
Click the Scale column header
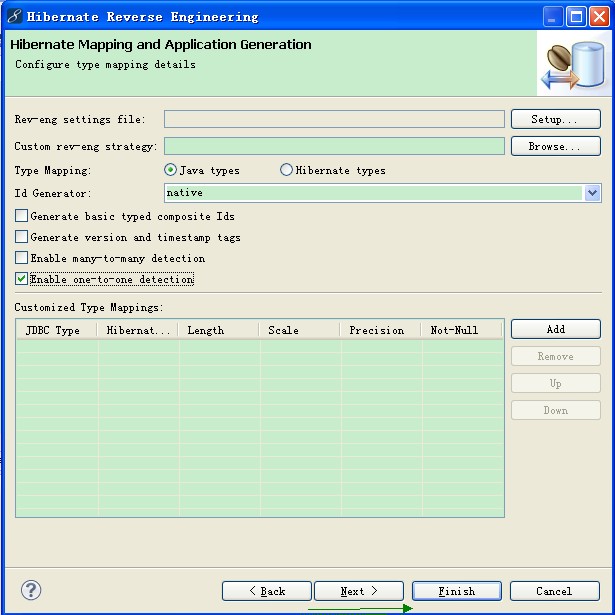pyautogui.click(x=299, y=330)
